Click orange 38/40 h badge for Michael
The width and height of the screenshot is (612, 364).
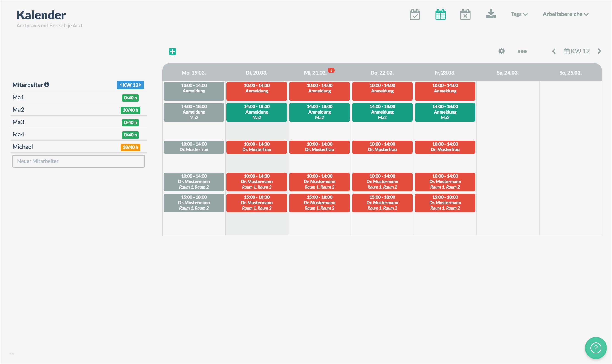click(x=130, y=147)
